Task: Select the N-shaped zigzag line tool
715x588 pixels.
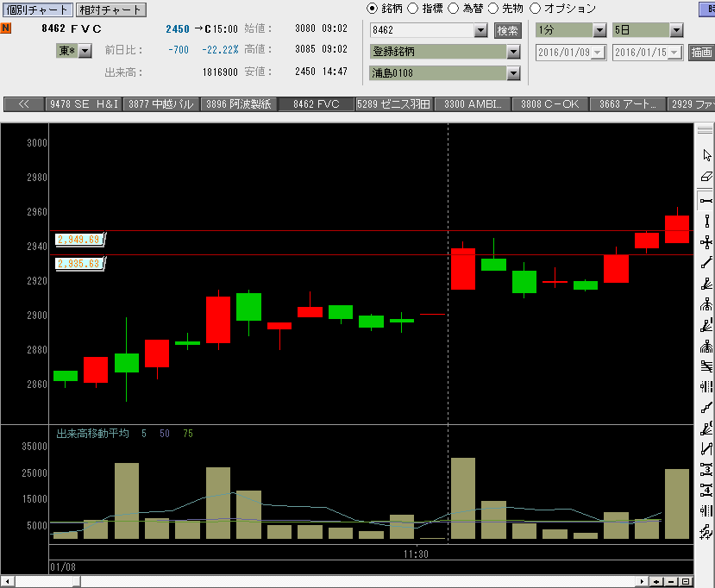Action: point(706,449)
